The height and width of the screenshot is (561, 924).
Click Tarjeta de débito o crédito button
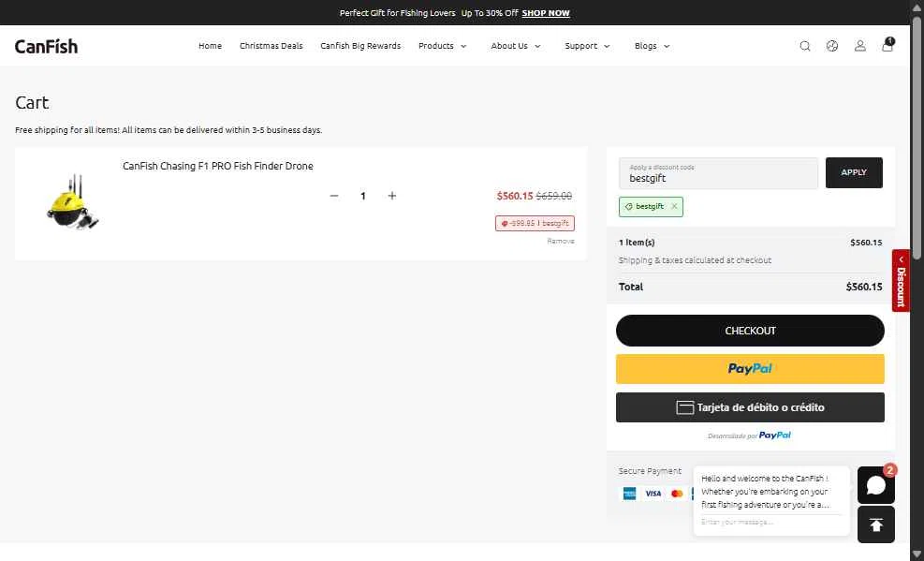point(750,407)
